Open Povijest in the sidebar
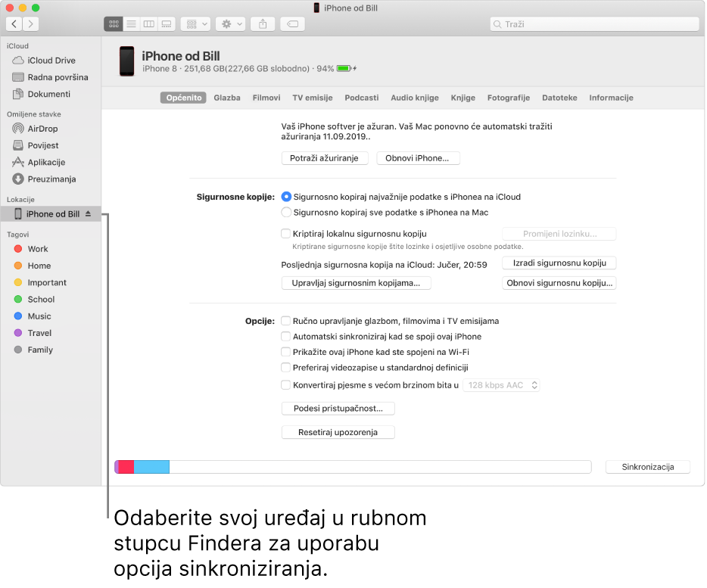Screen dimensions: 707x588 [51, 145]
